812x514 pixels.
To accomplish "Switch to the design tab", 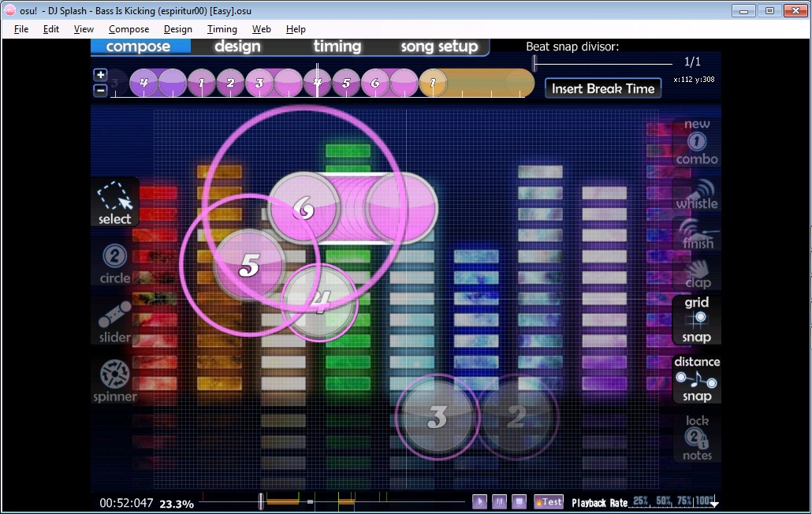I will (238, 46).
